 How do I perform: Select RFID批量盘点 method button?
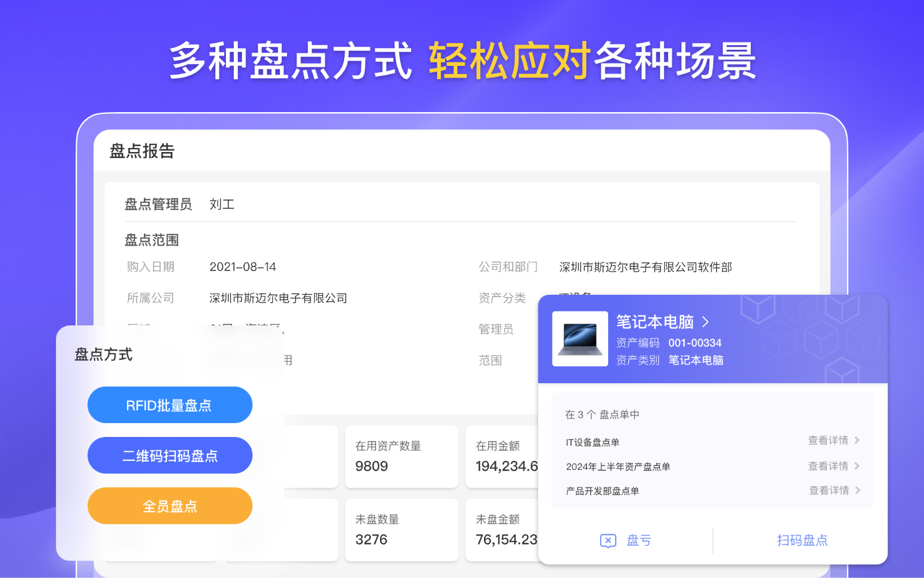pos(170,405)
